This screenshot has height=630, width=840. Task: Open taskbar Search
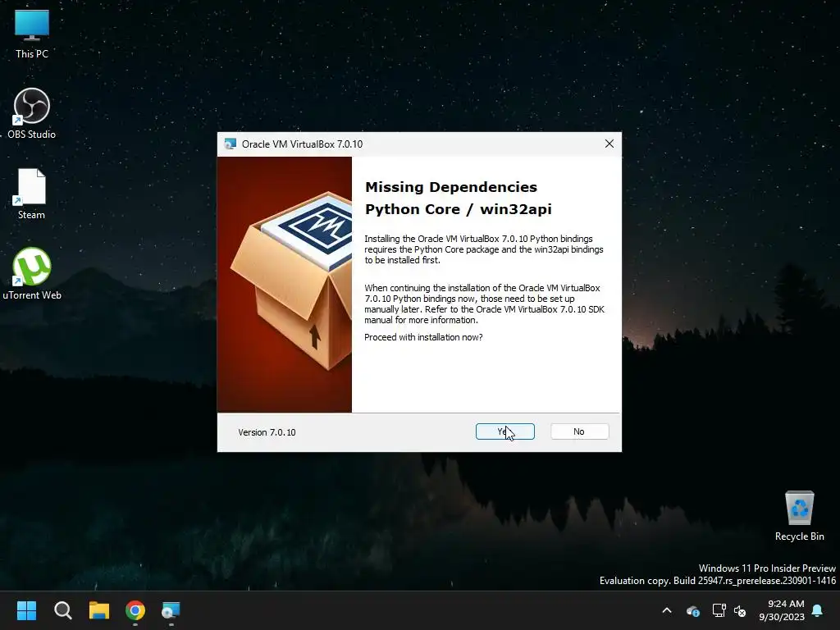tap(62, 610)
